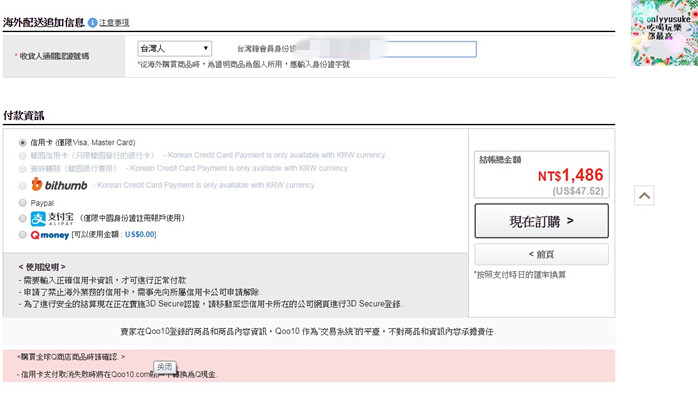Click the 結帳總金額 label

pos(500,160)
